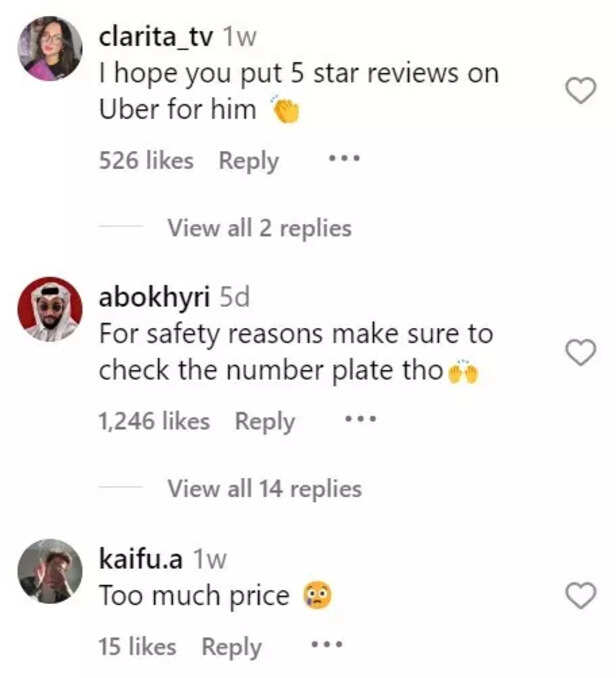Image resolution: width=616 pixels, height=678 pixels.
Task: Reply to abokhyri's comment
Action: [265, 422]
